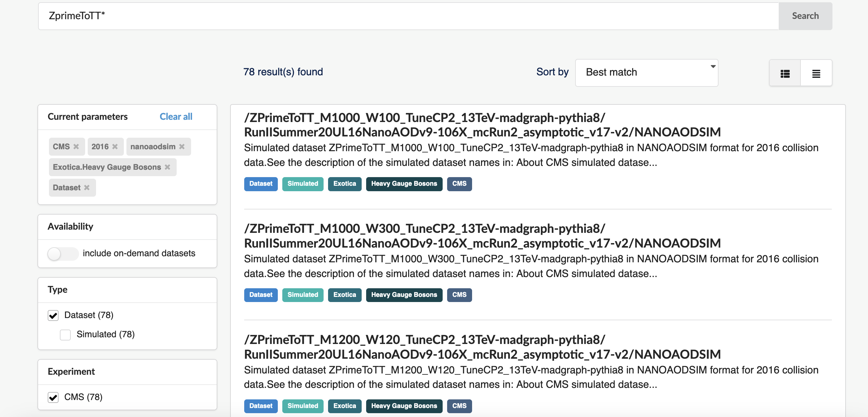Screen dimensions: 868x417
Task: Open the ZPrimeToTT_M1200_W120 dataset title
Action: pyautogui.click(x=482, y=347)
